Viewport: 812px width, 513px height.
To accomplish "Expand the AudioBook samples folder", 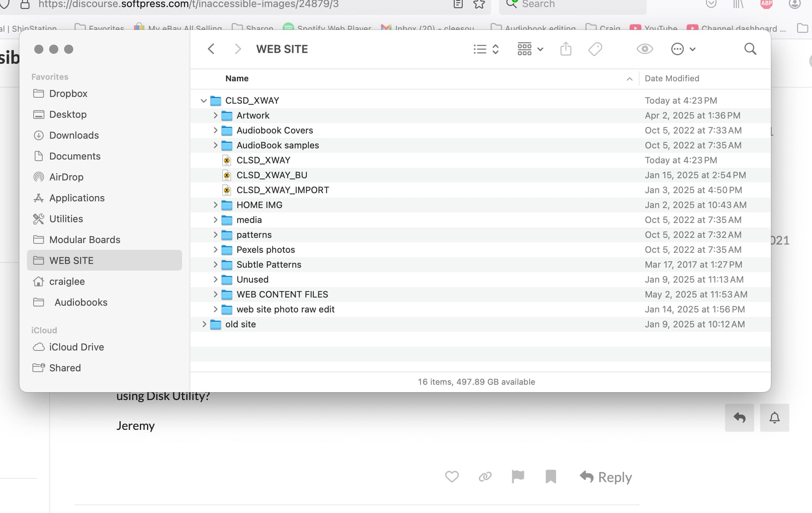I will (215, 145).
